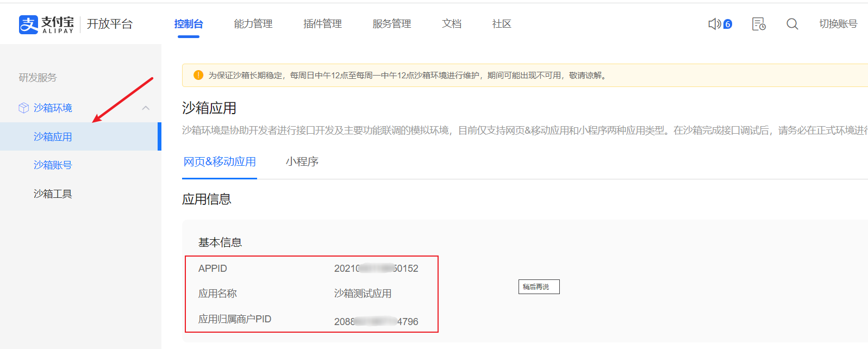The image size is (868, 349).
Task: Click the APPID value 2021...0152
Action: pos(376,269)
